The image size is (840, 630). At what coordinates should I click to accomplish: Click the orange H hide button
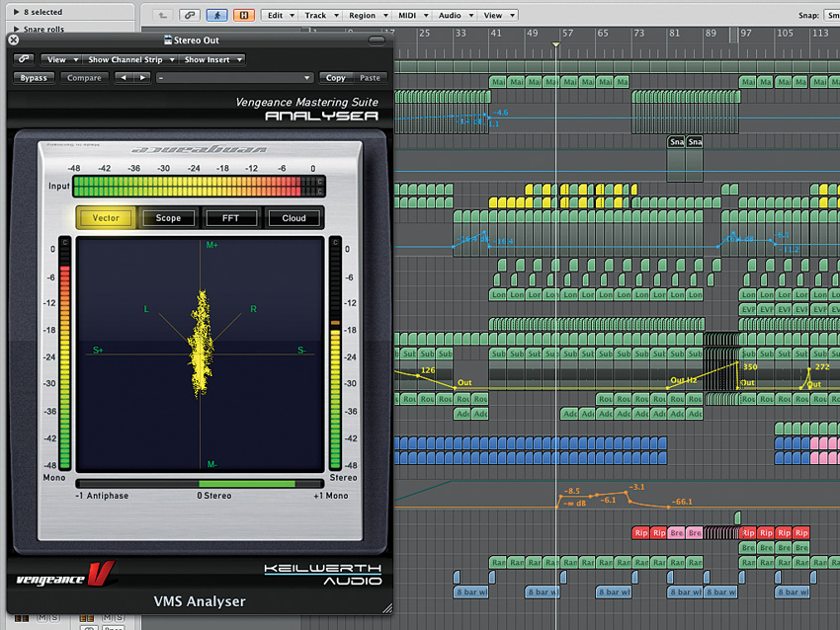point(243,16)
